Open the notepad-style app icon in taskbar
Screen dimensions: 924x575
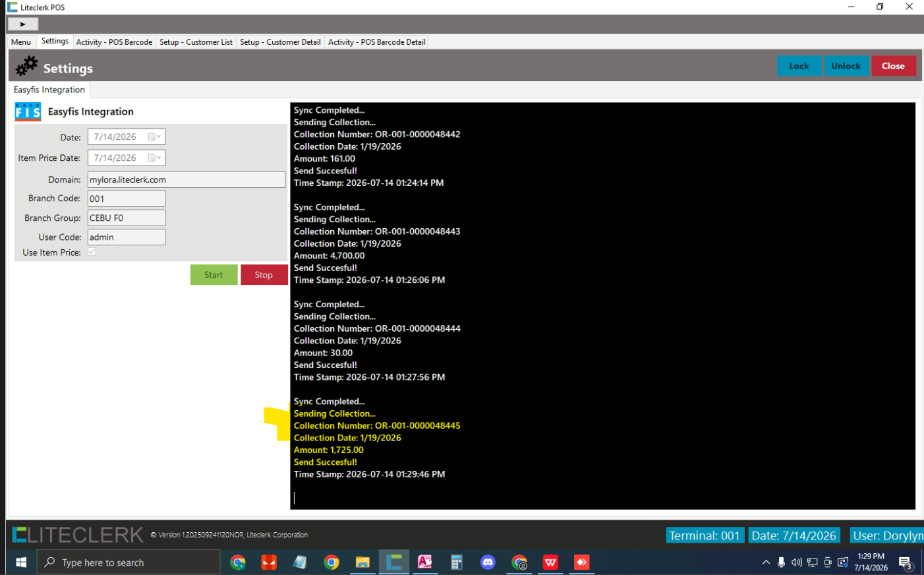click(x=300, y=562)
